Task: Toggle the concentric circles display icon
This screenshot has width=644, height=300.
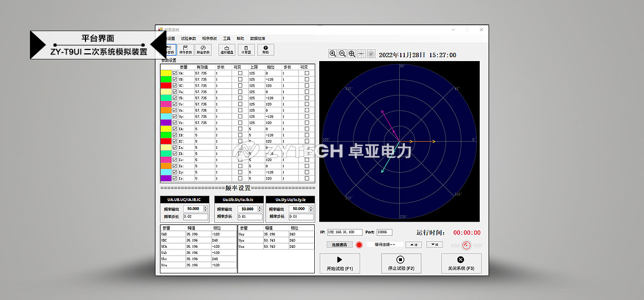Action: click(x=371, y=54)
